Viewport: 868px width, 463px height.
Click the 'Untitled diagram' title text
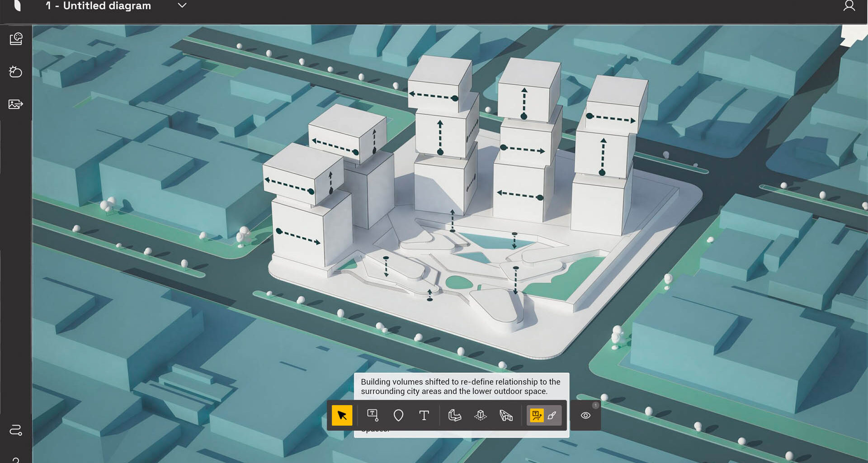point(107,6)
